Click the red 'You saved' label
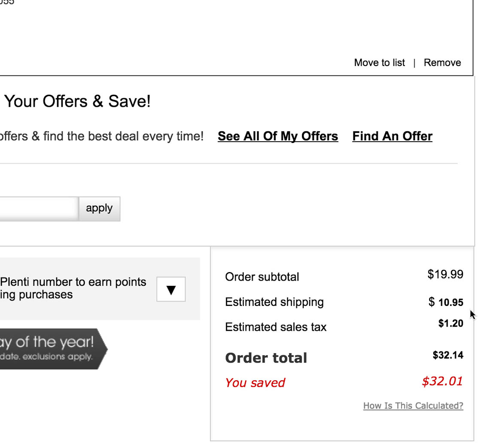The width and height of the screenshot is (481, 448). point(255,383)
